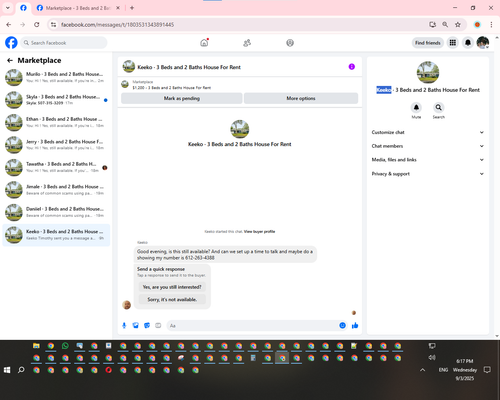Click the Mark as pending button

click(x=182, y=98)
